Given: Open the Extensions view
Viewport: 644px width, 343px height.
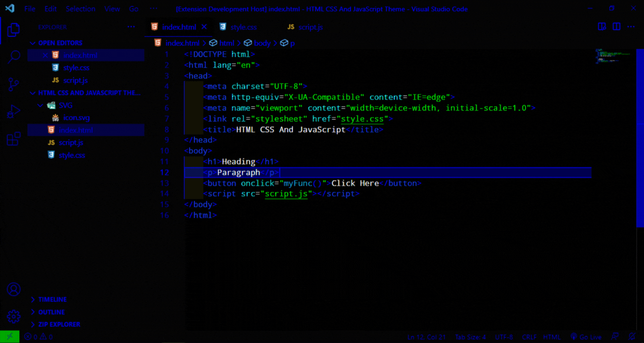Looking at the screenshot, I should pos(14,139).
